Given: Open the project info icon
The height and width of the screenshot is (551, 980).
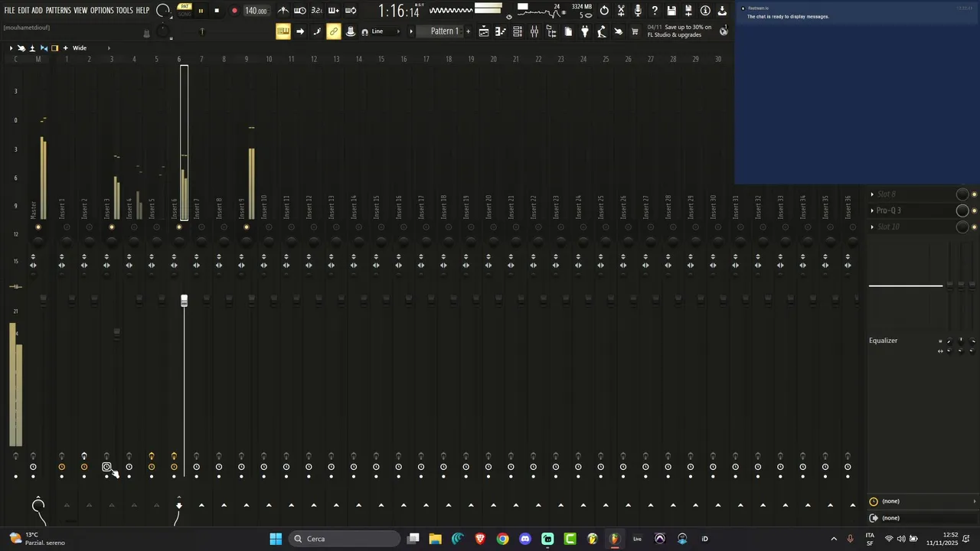Looking at the screenshot, I should [x=705, y=11].
